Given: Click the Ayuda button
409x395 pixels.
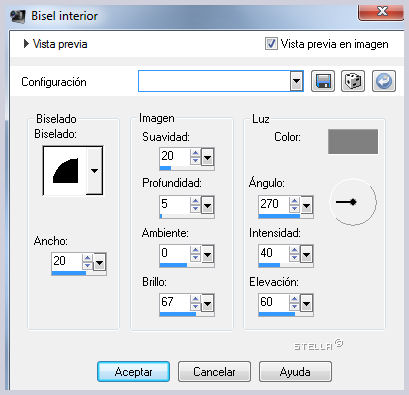Looking at the screenshot, I should coord(295,372).
